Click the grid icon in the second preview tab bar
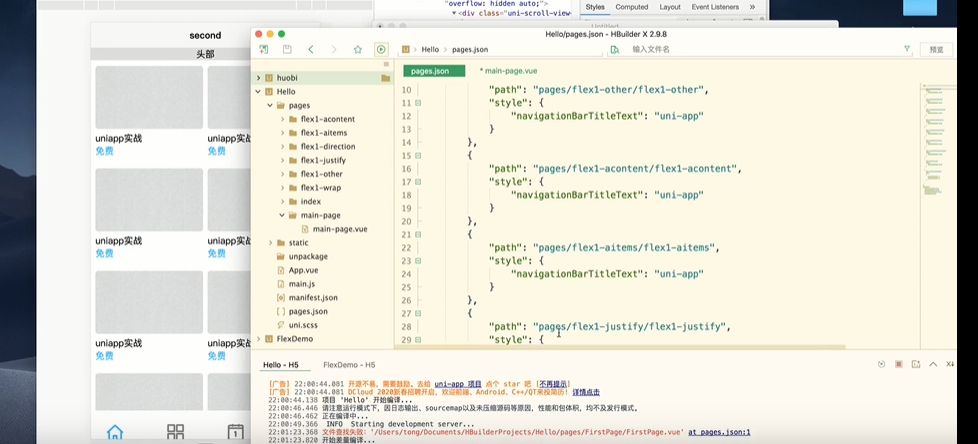 175,432
